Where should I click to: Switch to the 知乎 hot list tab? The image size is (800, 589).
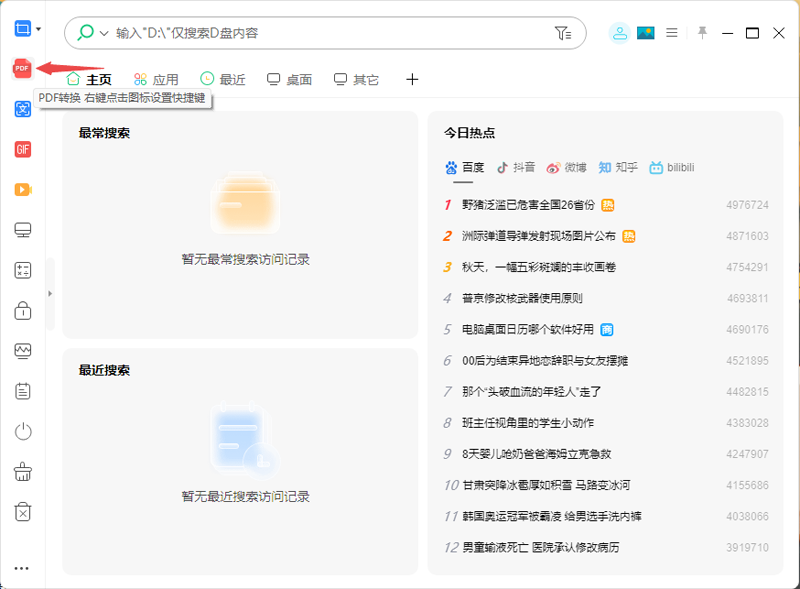(x=621, y=167)
